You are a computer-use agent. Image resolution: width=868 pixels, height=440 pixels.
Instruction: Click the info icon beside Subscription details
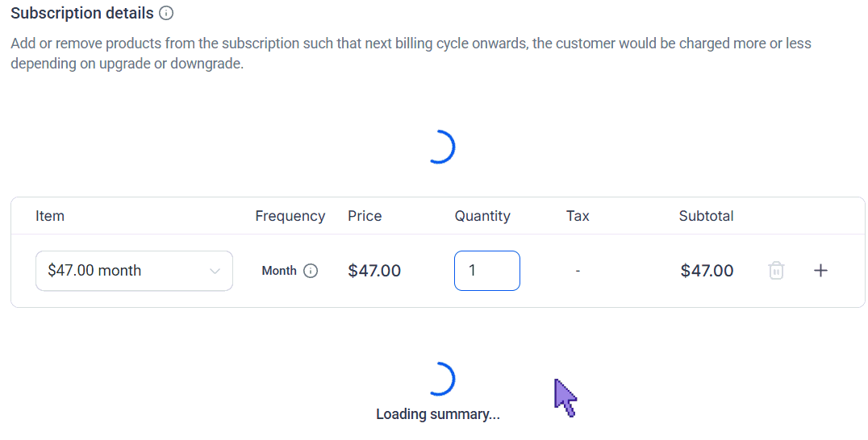coord(166,13)
